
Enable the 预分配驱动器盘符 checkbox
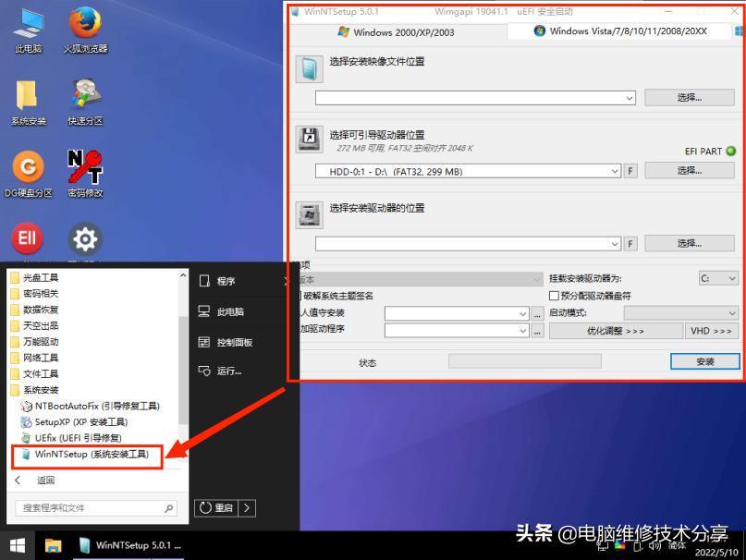[556, 296]
